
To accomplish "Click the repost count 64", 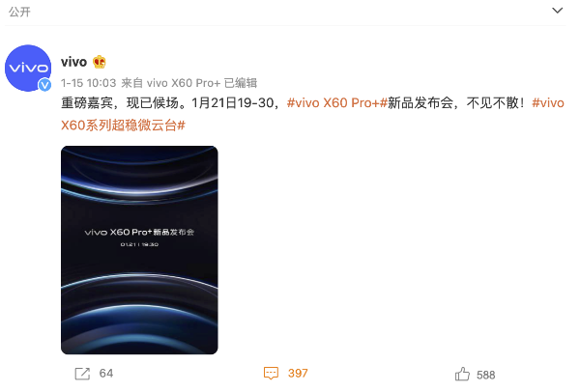I will [106, 374].
